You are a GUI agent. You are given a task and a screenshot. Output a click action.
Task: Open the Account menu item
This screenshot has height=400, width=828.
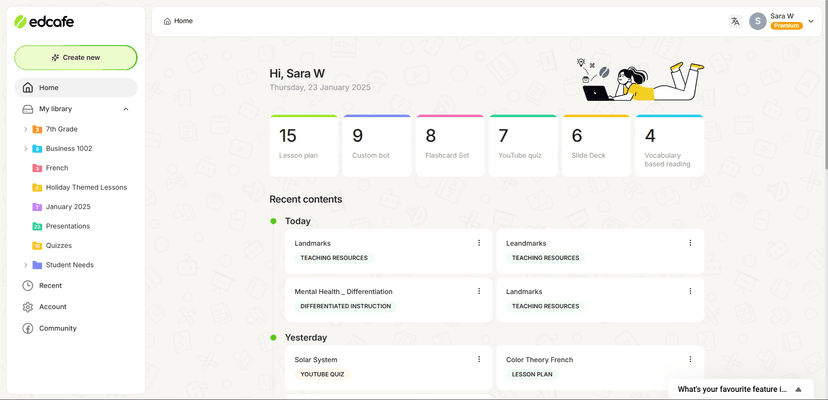click(x=53, y=306)
